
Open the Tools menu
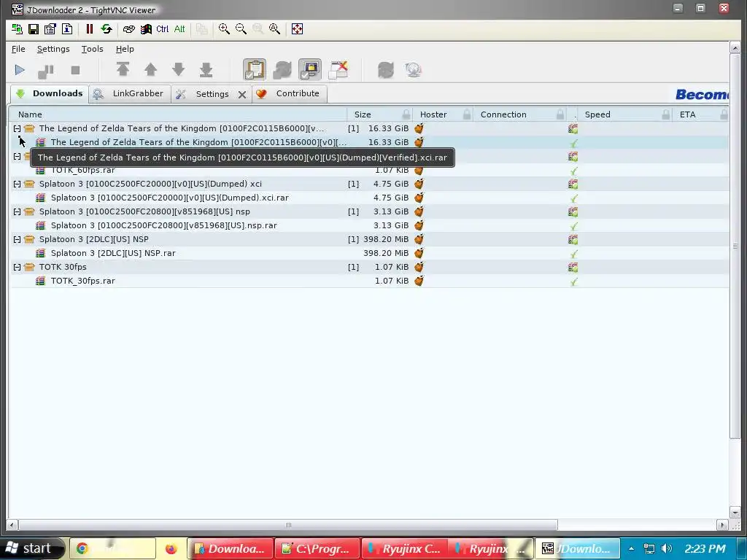92,49
